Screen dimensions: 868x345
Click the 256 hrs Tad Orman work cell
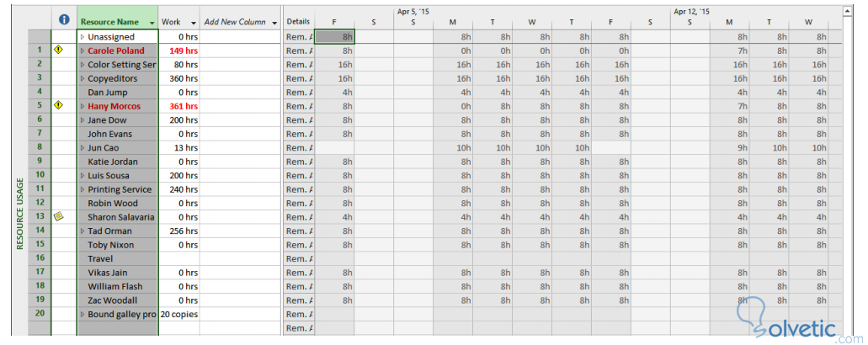[178, 231]
